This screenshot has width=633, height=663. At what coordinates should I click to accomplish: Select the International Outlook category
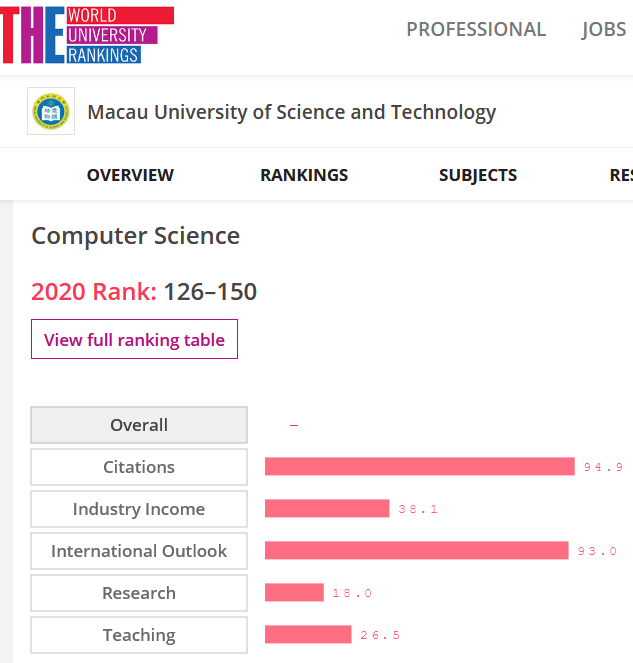[x=139, y=551]
